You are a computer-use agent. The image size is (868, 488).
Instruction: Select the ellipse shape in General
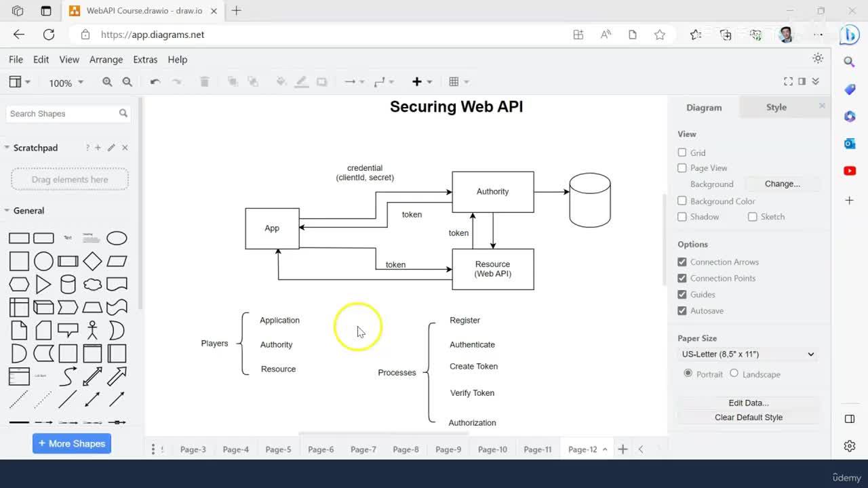pyautogui.click(x=117, y=238)
